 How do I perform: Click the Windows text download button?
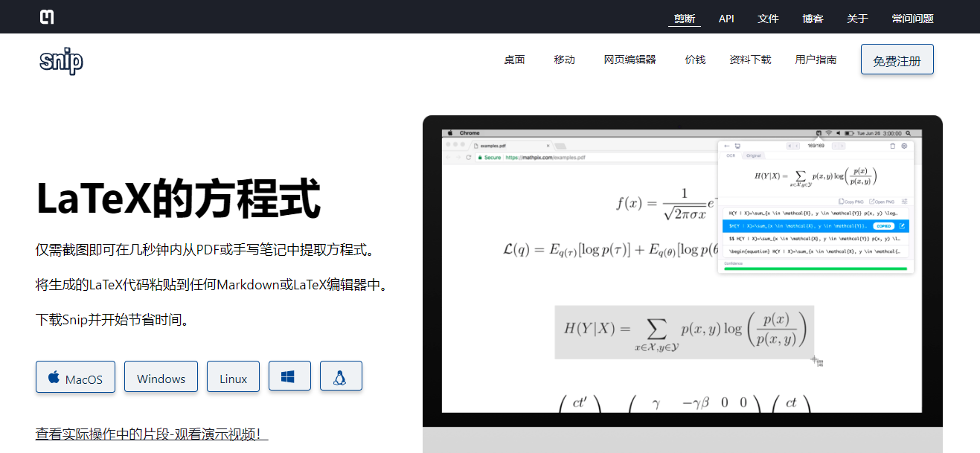pyautogui.click(x=161, y=377)
